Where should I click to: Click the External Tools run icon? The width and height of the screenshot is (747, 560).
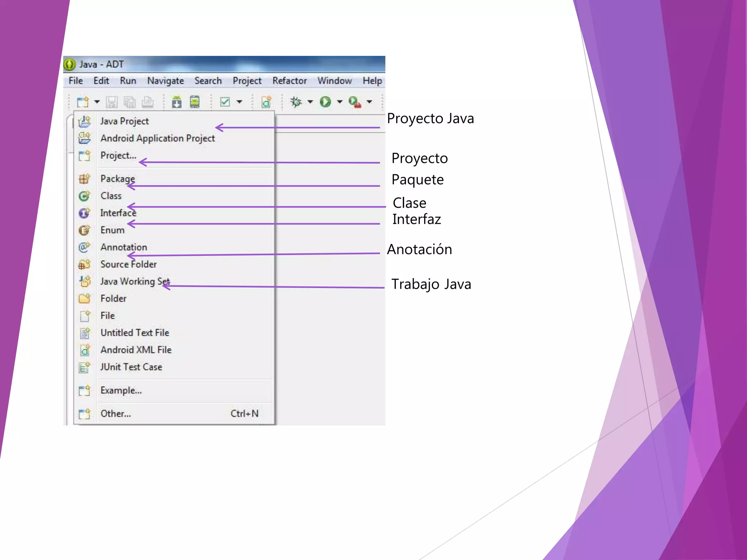[x=355, y=102]
